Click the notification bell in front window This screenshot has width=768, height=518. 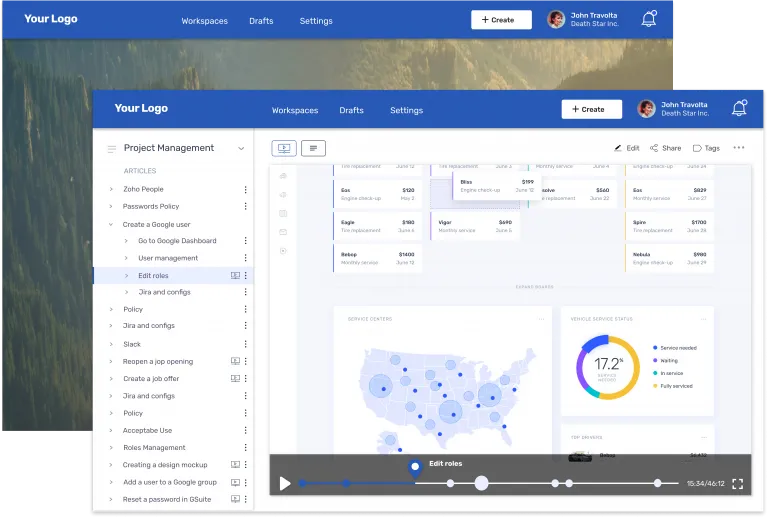click(x=739, y=108)
